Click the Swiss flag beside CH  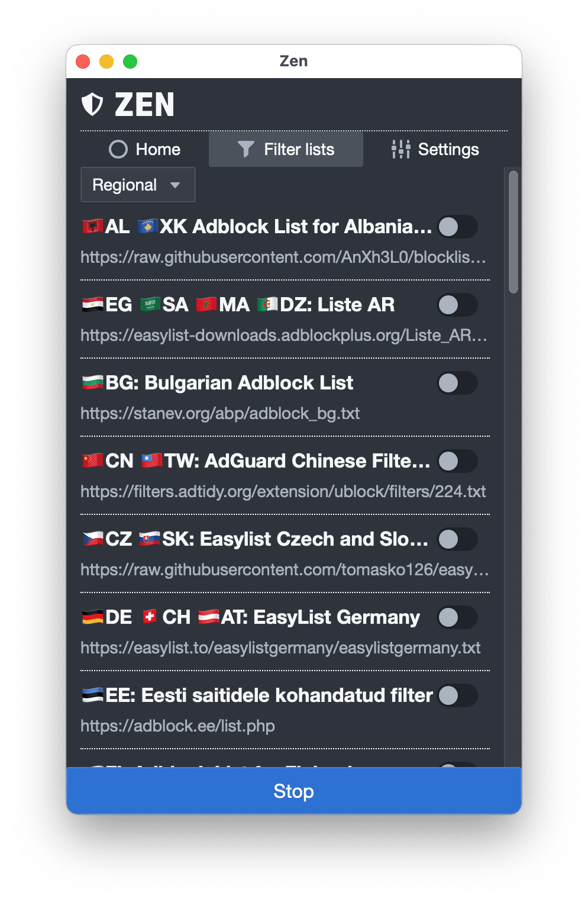[150, 617]
